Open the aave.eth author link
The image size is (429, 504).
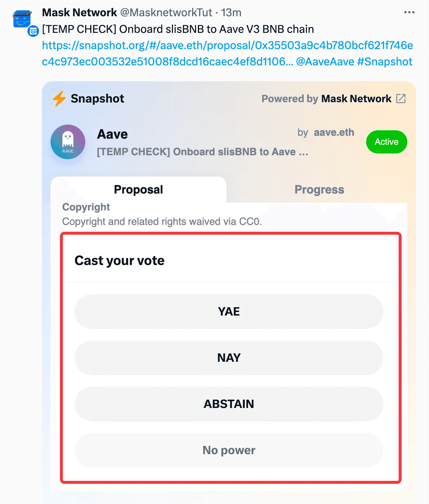pyautogui.click(x=334, y=132)
